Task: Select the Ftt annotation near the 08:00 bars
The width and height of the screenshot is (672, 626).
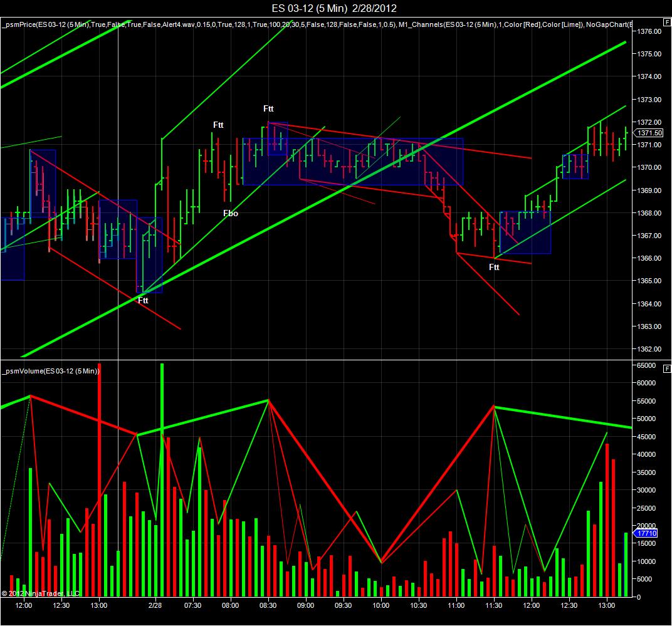Action: 218,125
